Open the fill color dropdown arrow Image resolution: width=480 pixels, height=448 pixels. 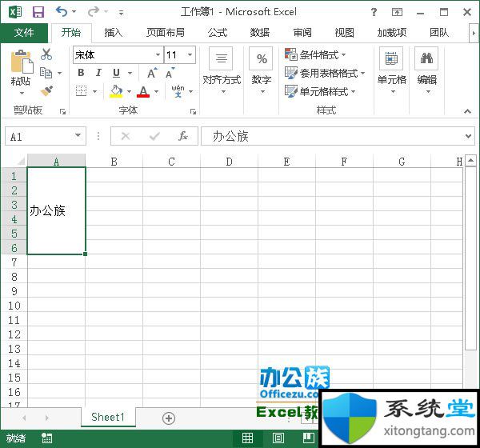pyautogui.click(x=129, y=91)
